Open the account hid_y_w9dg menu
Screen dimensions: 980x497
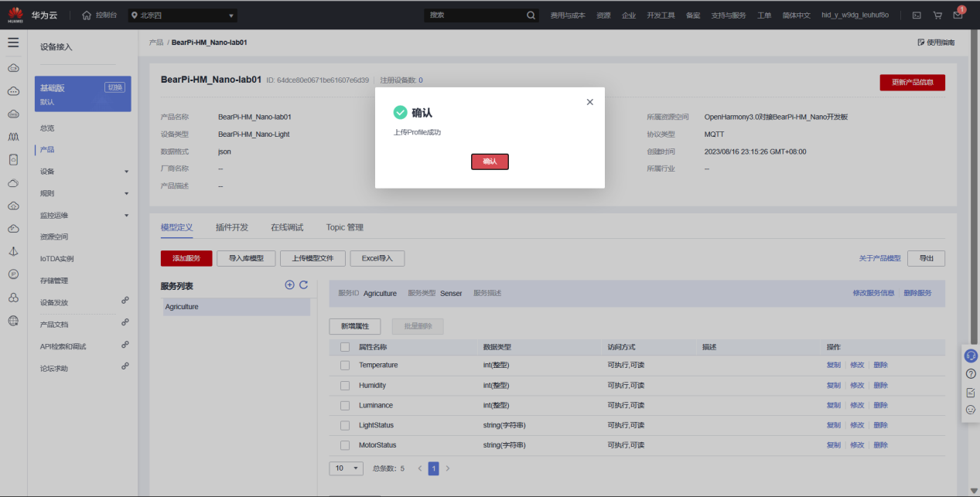click(855, 15)
